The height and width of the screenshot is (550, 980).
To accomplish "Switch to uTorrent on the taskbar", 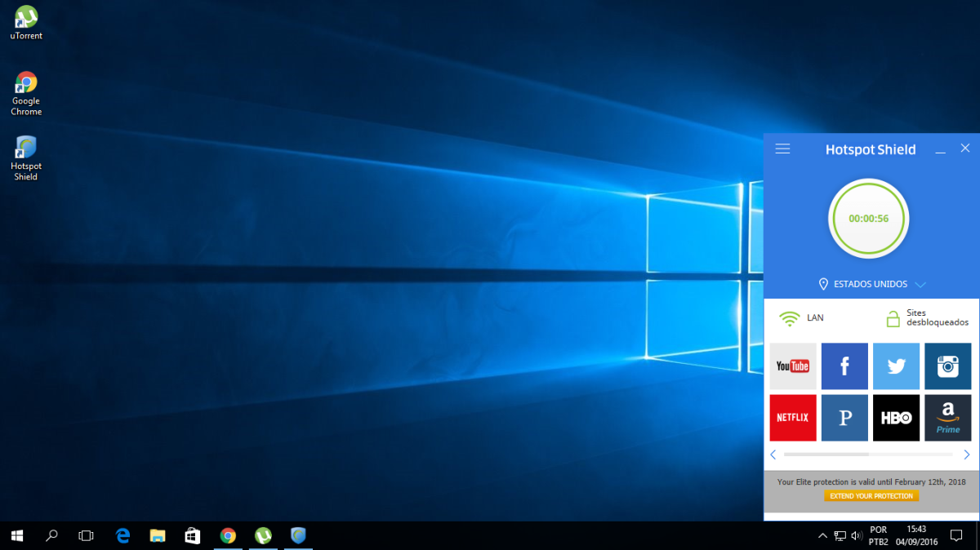I will (263, 536).
